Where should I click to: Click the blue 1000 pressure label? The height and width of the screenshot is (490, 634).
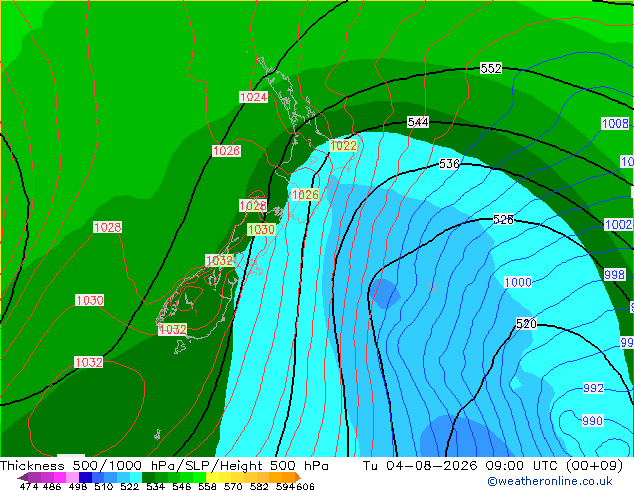click(518, 282)
